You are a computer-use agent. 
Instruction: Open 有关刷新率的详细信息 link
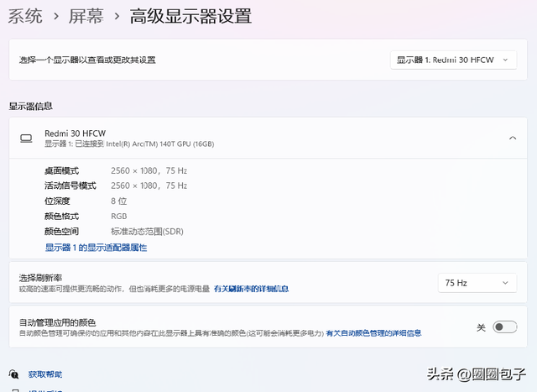pos(251,289)
